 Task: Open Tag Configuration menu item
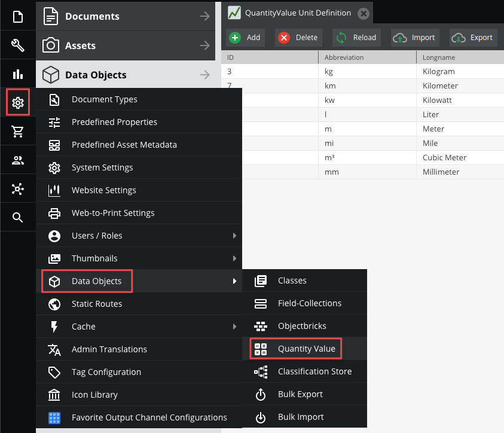point(139,372)
